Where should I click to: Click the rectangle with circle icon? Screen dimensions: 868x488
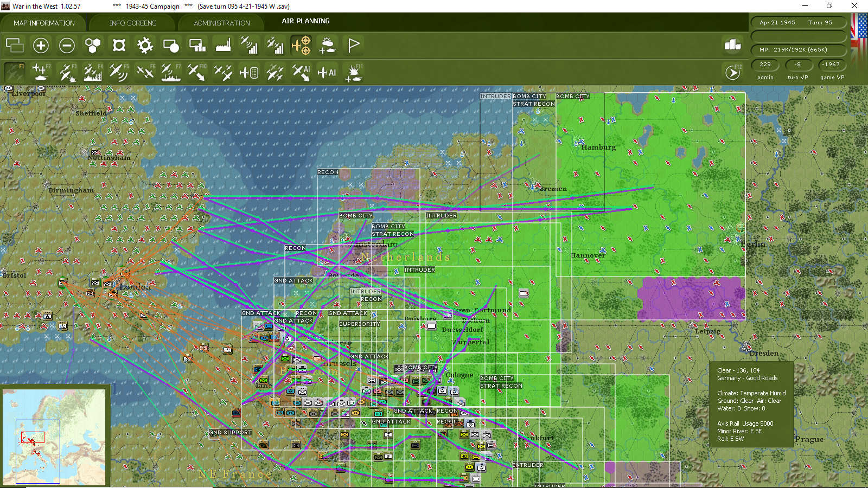[171, 45]
